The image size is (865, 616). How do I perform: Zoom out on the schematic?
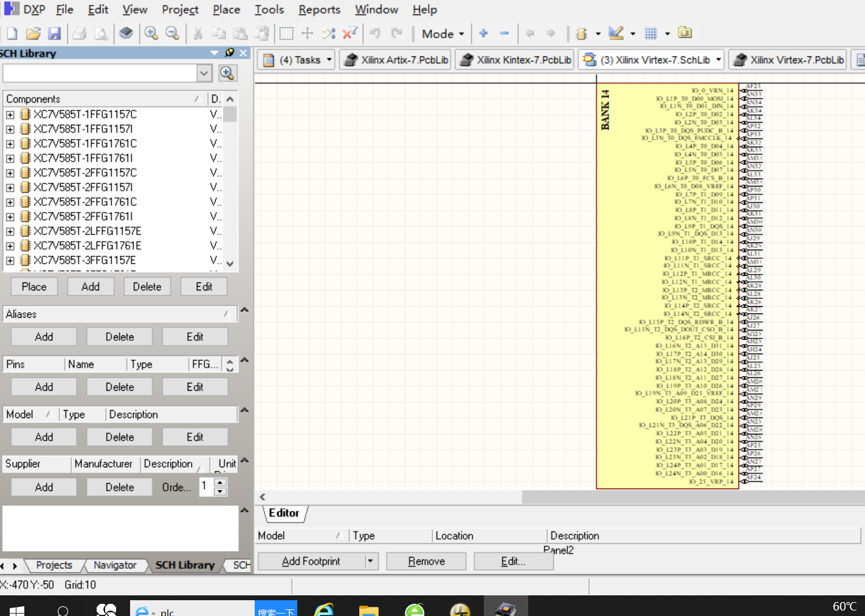173,33
